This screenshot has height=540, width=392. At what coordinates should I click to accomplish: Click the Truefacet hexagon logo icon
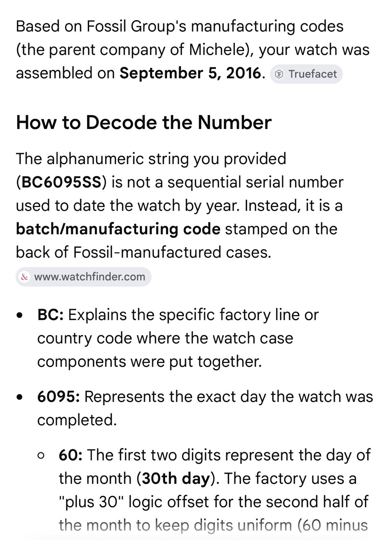280,74
